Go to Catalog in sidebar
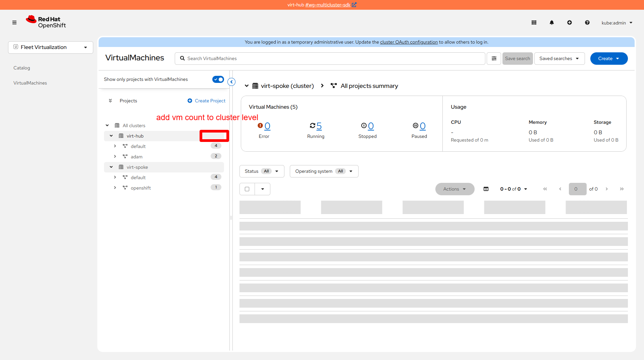This screenshot has height=360, width=644. [22, 68]
